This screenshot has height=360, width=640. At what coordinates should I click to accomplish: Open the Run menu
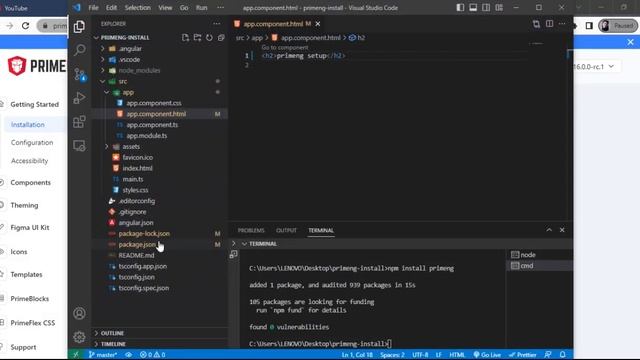(202, 8)
